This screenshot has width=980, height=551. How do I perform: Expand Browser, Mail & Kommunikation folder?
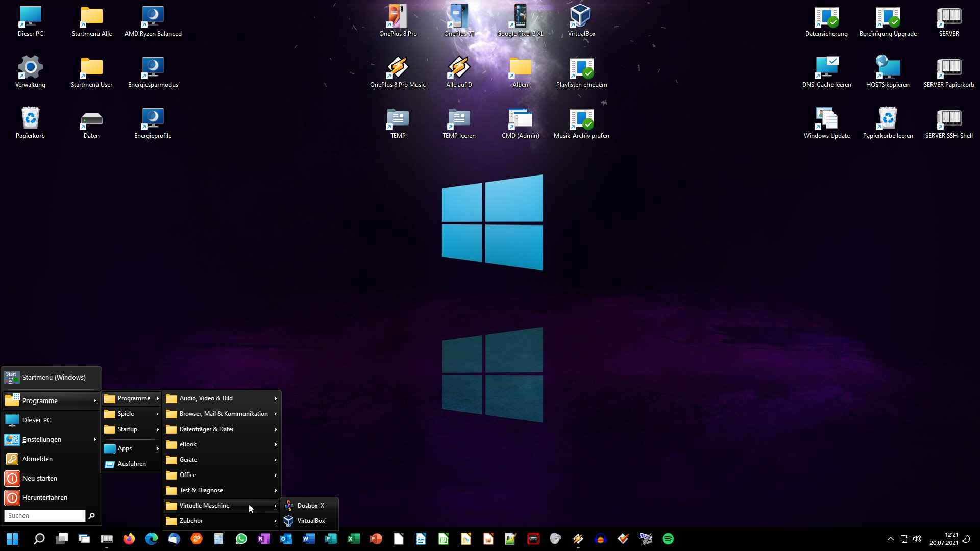coord(222,414)
